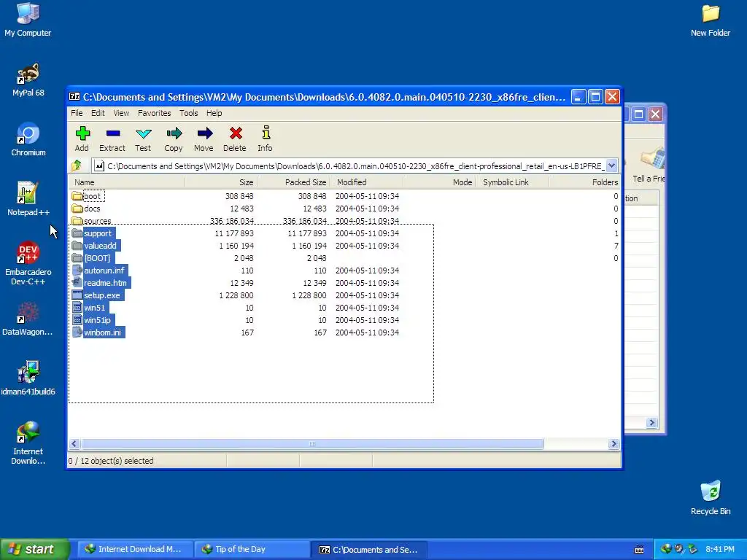The width and height of the screenshot is (747, 560).
Task: Open the My Computer desktop icon
Action: tap(28, 20)
